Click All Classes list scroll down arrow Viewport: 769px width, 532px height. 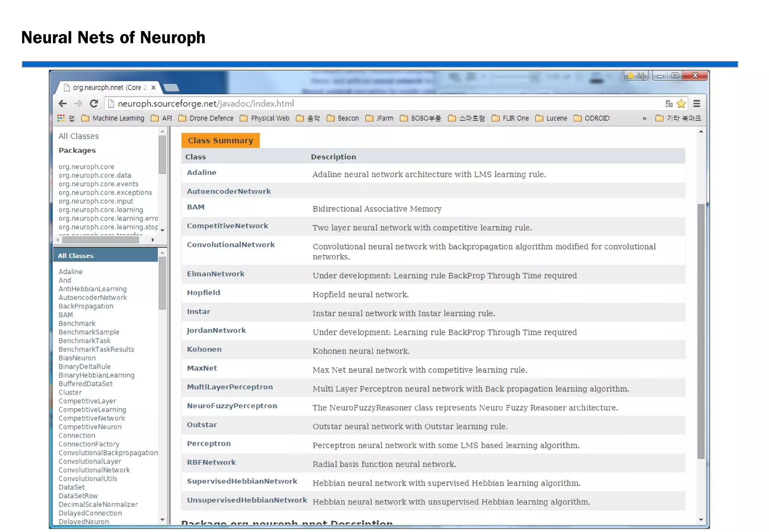(x=162, y=520)
